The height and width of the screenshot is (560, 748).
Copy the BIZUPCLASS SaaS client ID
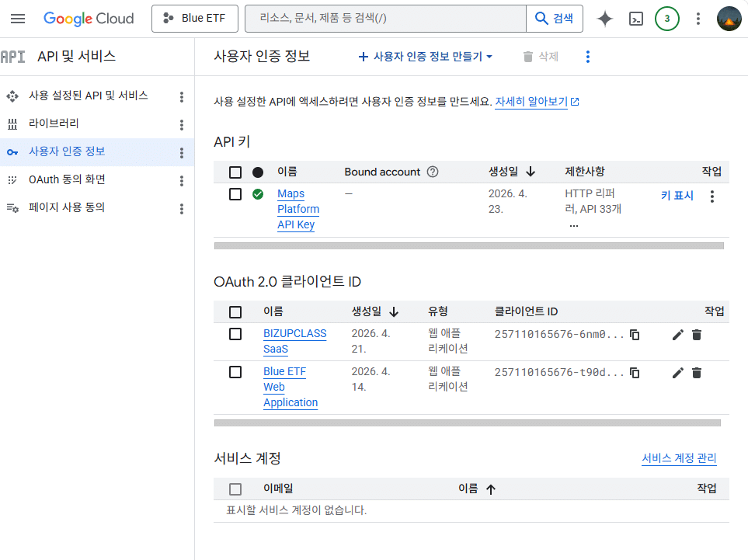[x=635, y=335]
